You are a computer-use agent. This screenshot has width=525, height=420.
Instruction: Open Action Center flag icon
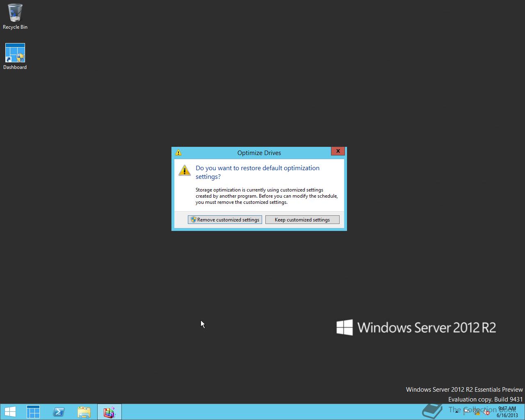(x=467, y=412)
